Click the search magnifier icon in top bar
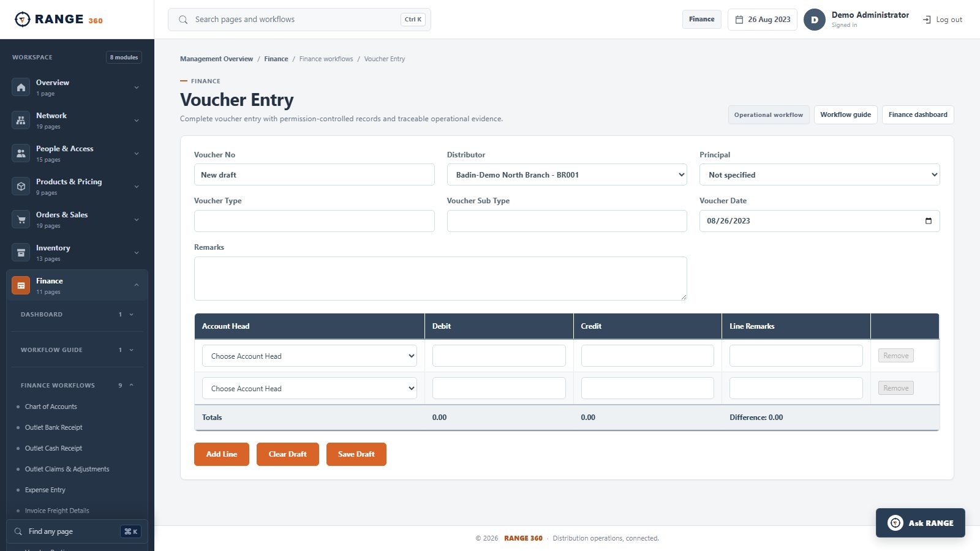The image size is (980, 551). 183,20
